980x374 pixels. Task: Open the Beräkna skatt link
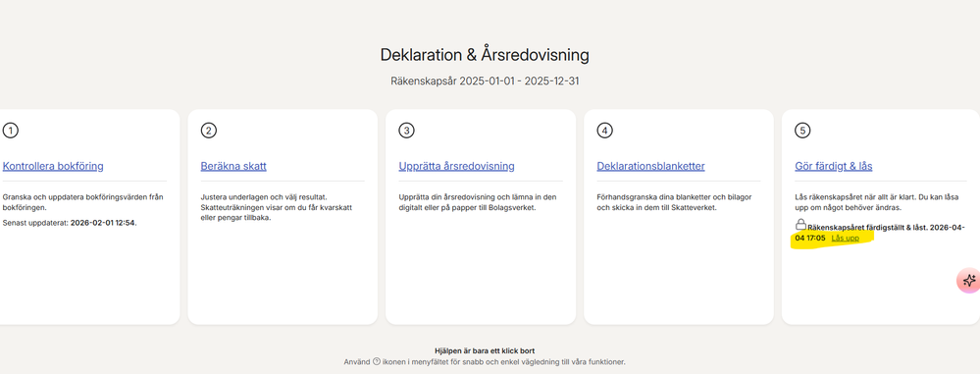coord(233,166)
